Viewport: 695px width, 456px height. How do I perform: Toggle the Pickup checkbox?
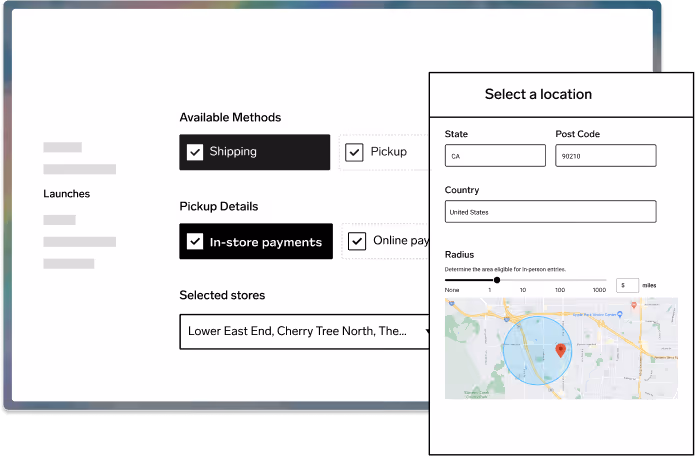tap(354, 152)
